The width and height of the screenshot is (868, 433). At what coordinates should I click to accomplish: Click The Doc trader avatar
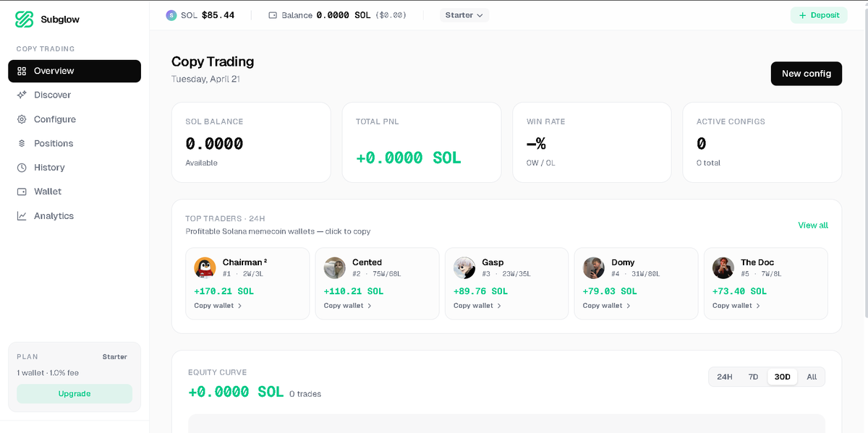723,267
